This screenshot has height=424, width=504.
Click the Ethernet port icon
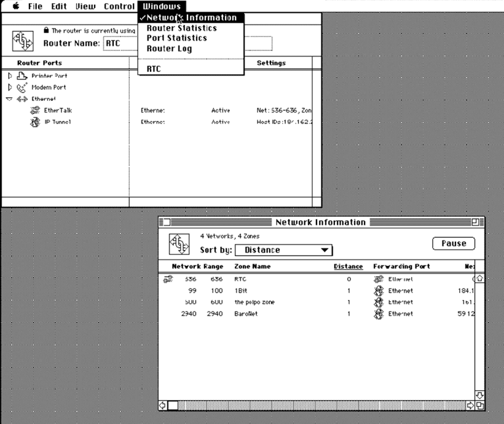pos(22,99)
